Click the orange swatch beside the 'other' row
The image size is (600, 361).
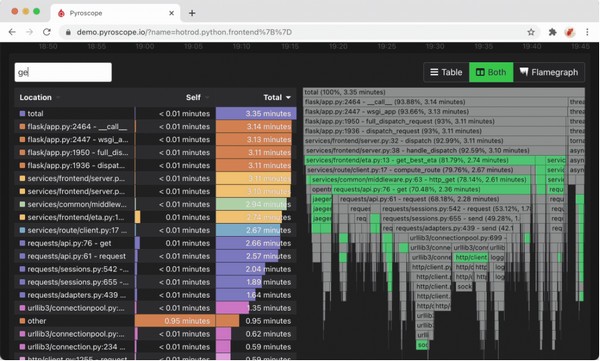tap(22, 321)
